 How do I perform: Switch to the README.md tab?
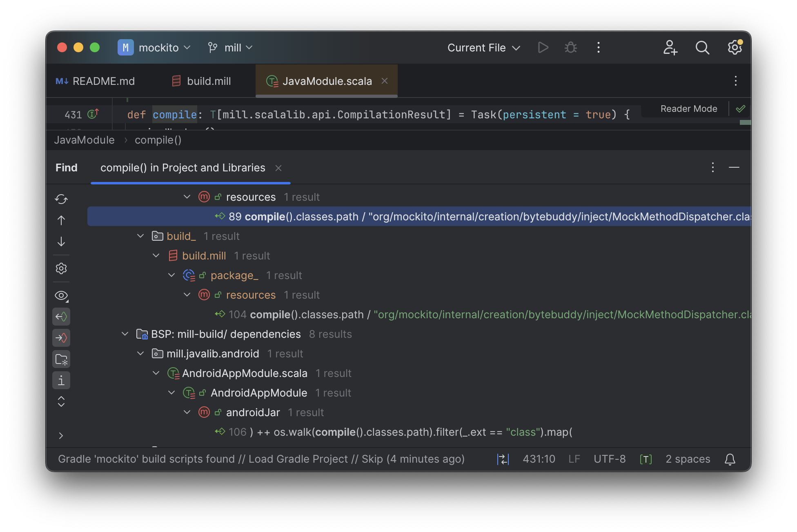click(x=104, y=81)
